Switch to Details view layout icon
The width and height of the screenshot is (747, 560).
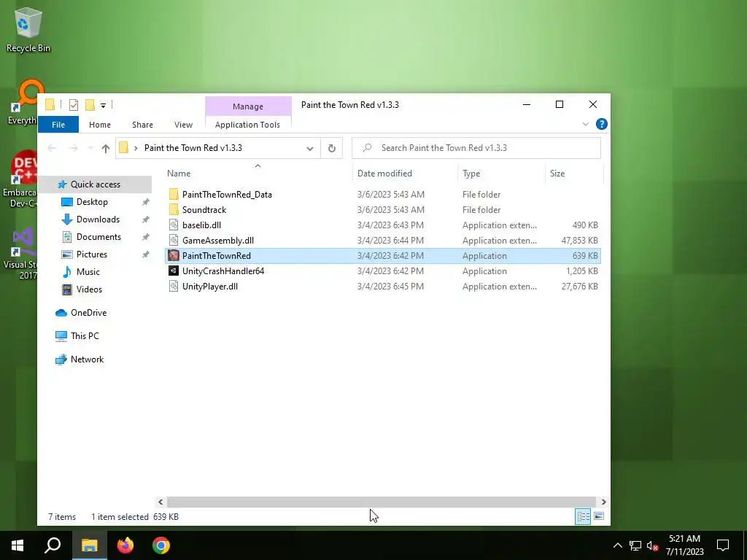583,517
